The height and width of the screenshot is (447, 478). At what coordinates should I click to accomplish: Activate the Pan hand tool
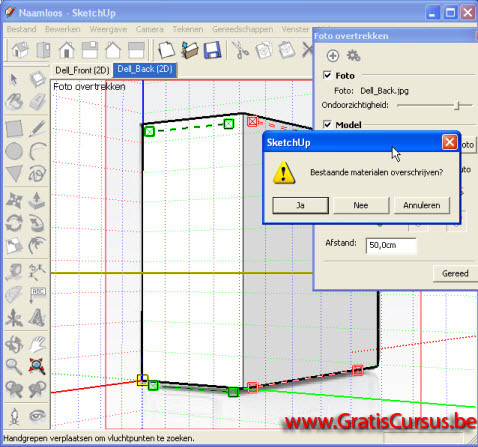pyautogui.click(x=37, y=344)
